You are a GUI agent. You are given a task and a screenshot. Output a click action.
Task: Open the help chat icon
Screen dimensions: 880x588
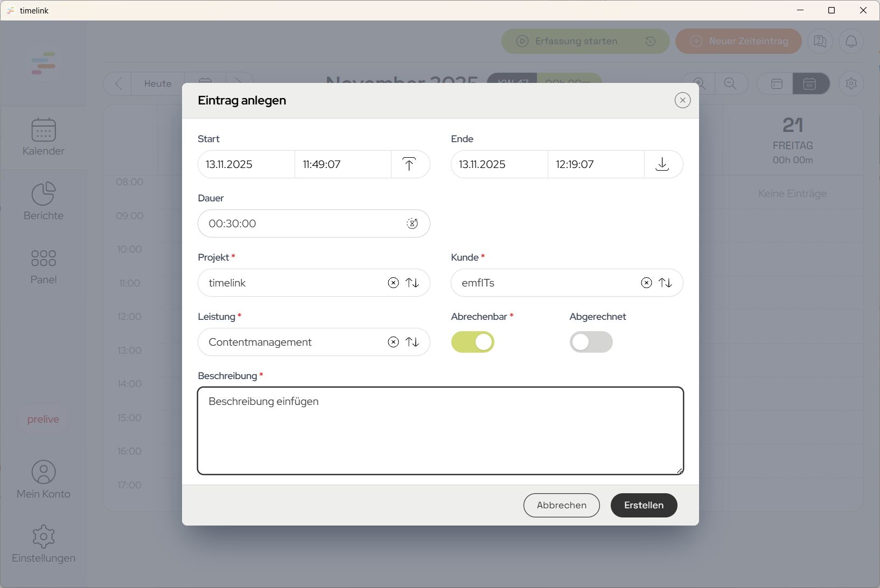(820, 41)
